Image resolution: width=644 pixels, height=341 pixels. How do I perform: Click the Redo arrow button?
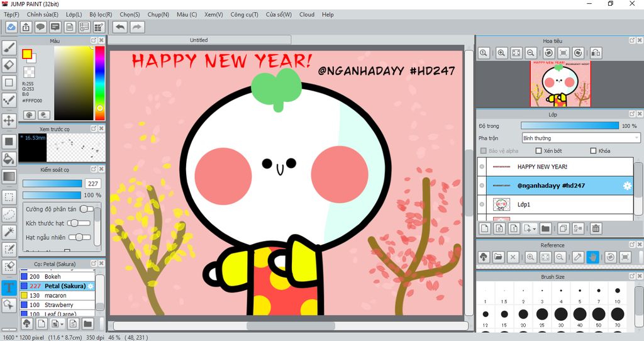click(x=137, y=27)
